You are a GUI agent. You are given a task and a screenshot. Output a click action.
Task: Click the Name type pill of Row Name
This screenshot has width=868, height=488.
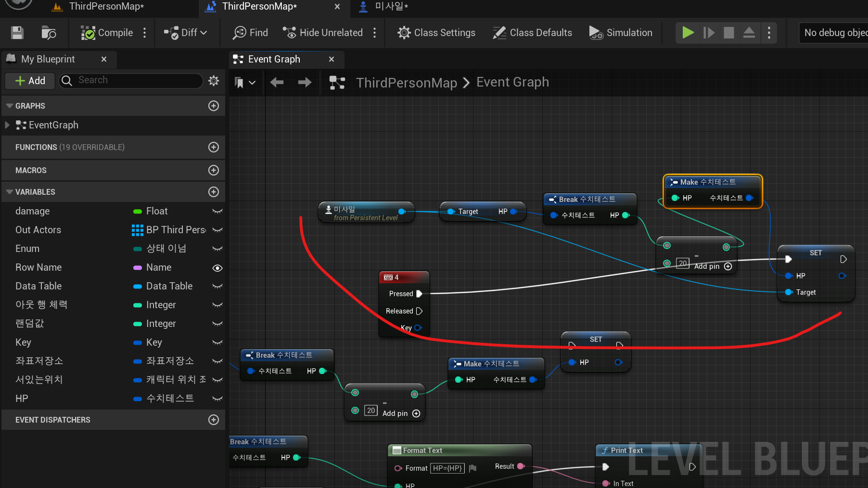tap(138, 268)
